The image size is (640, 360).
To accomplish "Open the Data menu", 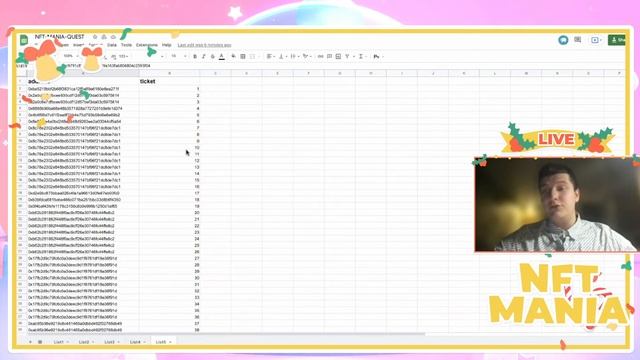I will [x=112, y=45].
